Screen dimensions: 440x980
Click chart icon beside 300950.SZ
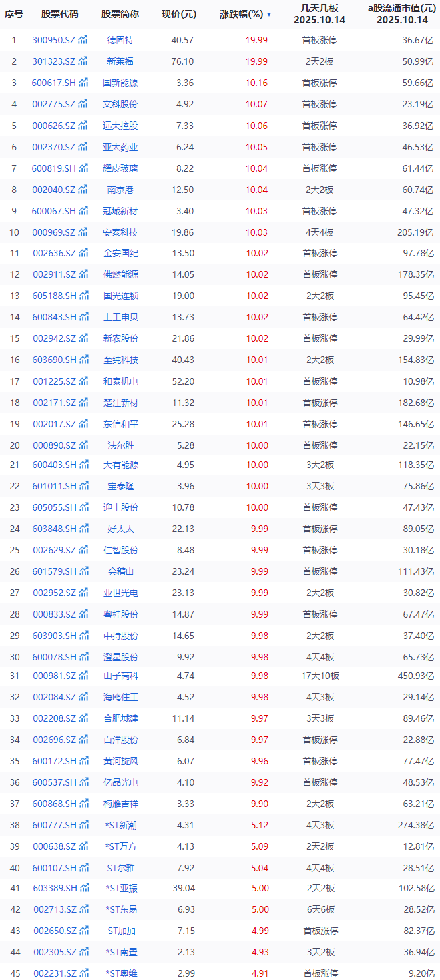83,40
